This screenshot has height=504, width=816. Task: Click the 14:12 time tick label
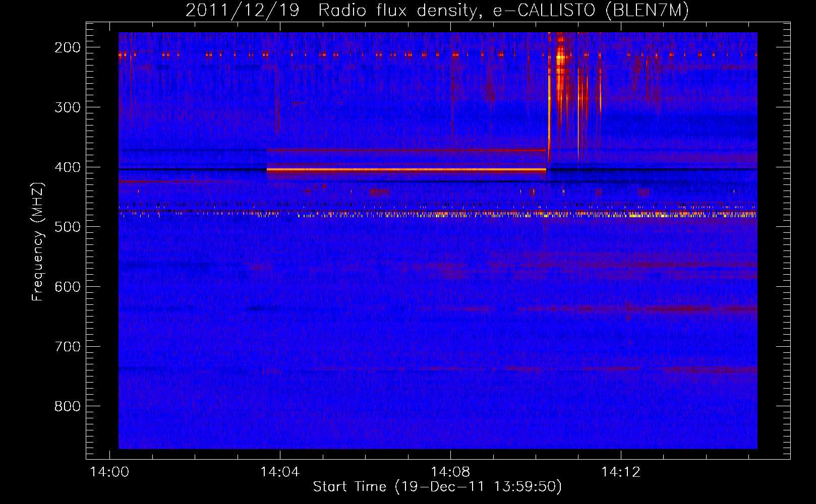[x=621, y=472]
